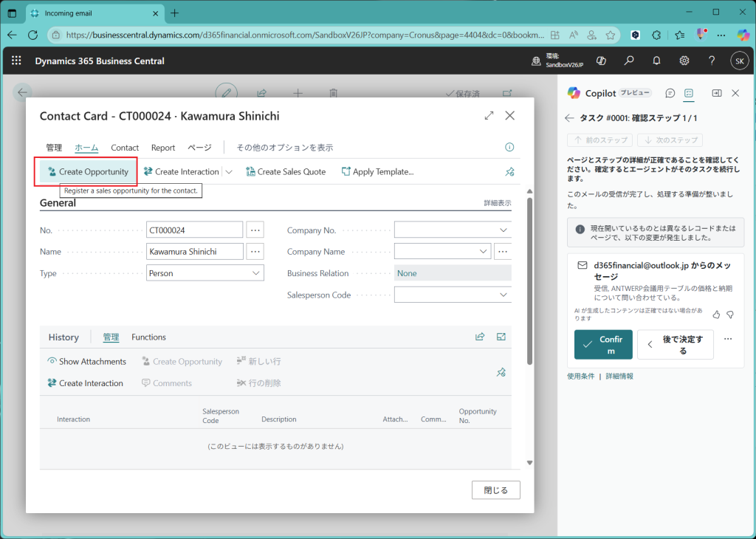The width and height of the screenshot is (756, 539).
Task: Open the ellipsis button beside Name field
Action: tap(255, 251)
